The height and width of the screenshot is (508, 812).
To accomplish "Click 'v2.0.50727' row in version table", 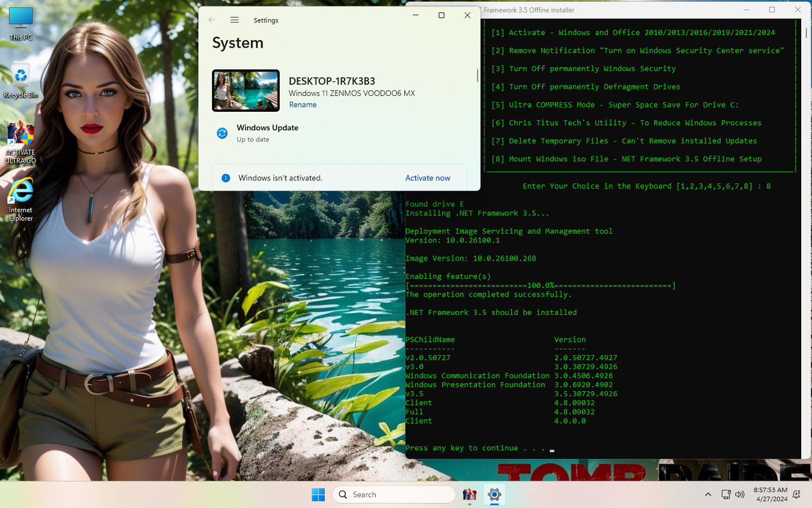I will (511, 358).
